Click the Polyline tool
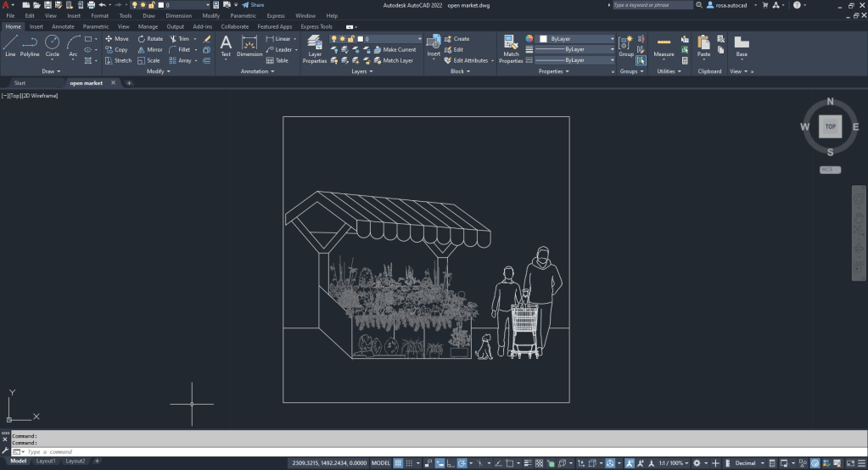This screenshot has height=470, width=868. point(31,45)
